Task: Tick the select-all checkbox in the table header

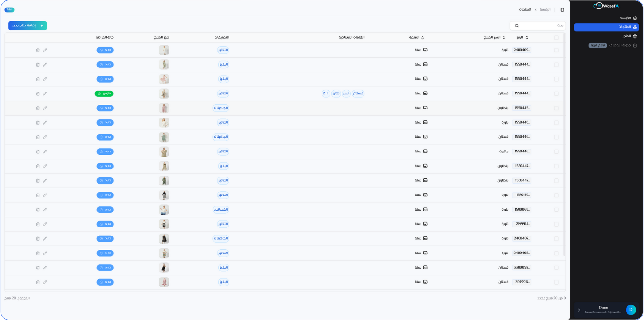Action: coord(556,38)
